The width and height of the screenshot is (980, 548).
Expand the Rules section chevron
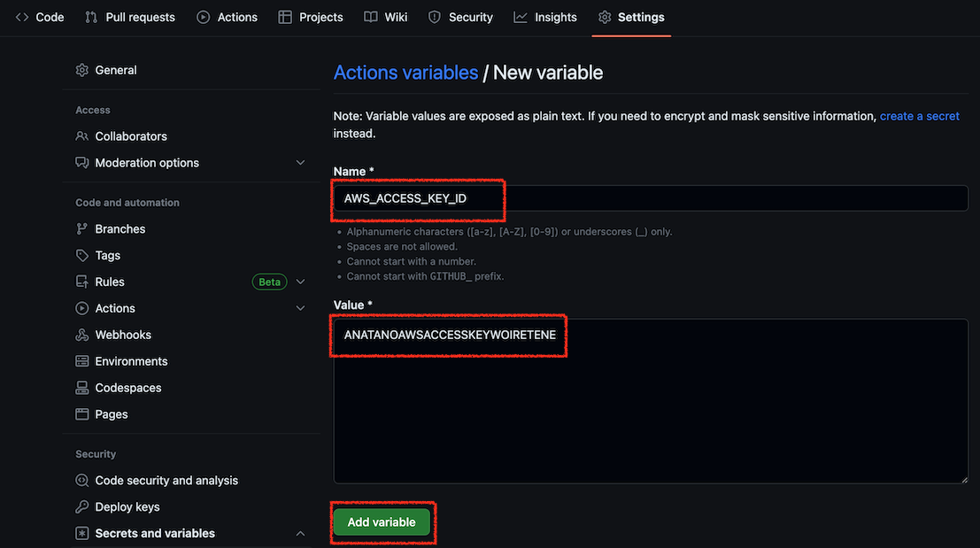tap(300, 282)
